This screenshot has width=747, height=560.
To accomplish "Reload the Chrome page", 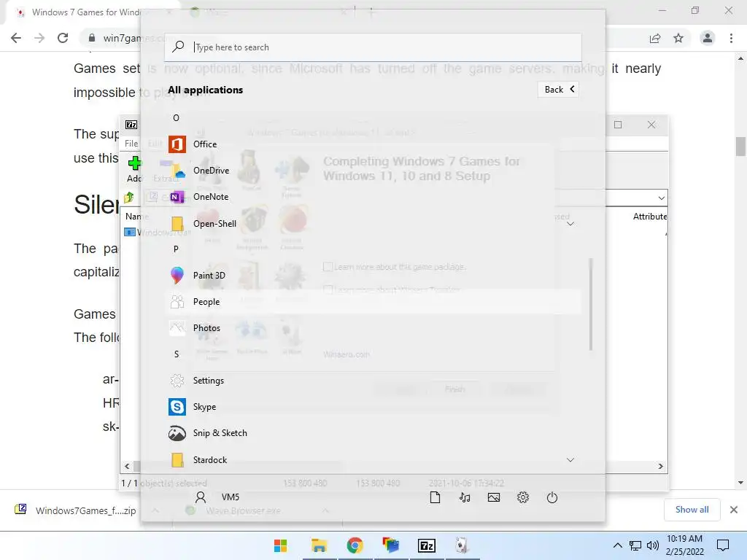I will (63, 38).
